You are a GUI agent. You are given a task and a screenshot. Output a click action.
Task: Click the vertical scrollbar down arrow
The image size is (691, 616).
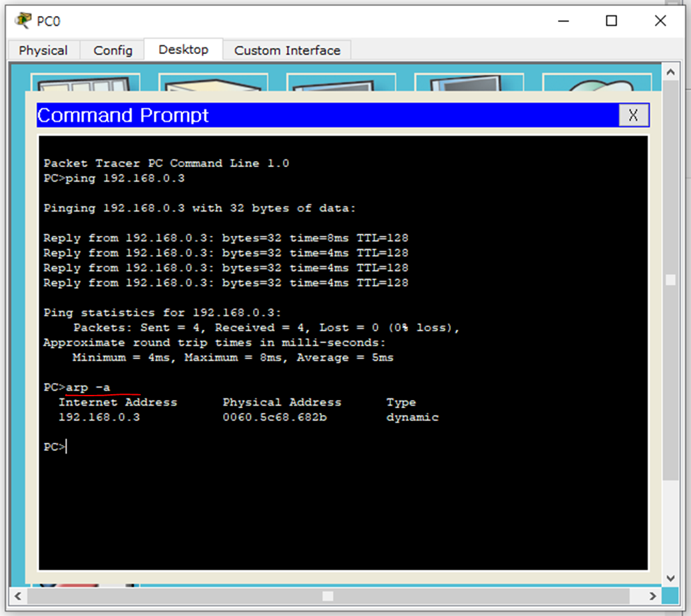[x=670, y=578]
